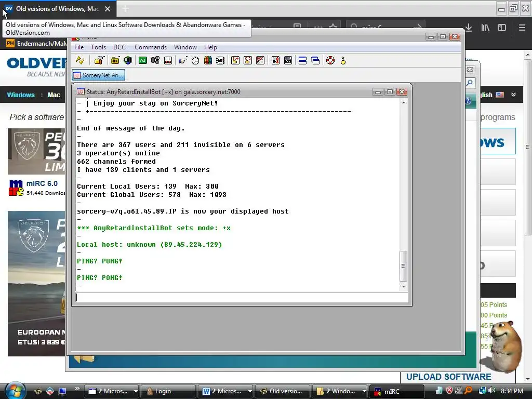Image resolution: width=532 pixels, height=399 pixels.
Task: Switch to the Old versions browser tab
Action: coord(58,9)
